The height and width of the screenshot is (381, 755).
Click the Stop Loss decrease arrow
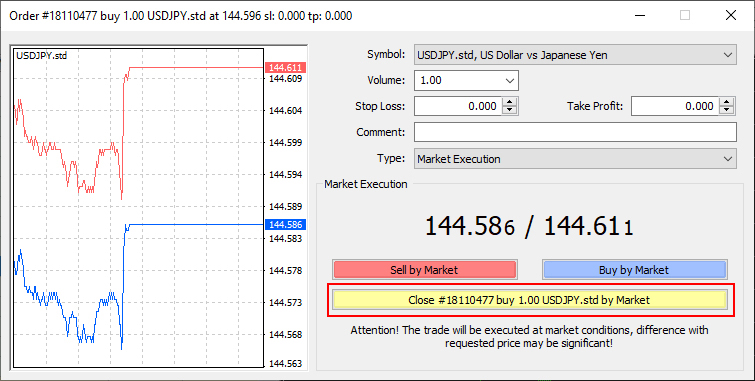[x=509, y=110]
